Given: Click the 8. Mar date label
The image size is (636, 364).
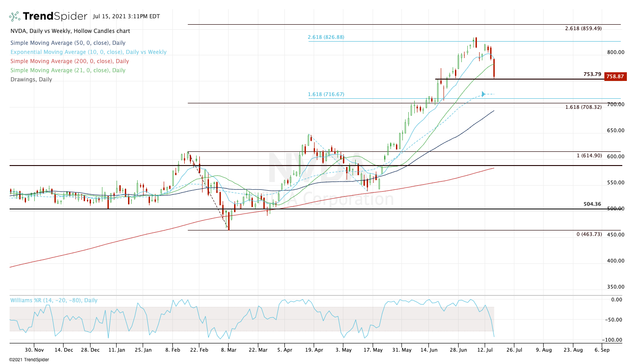Looking at the screenshot, I should [229, 349].
